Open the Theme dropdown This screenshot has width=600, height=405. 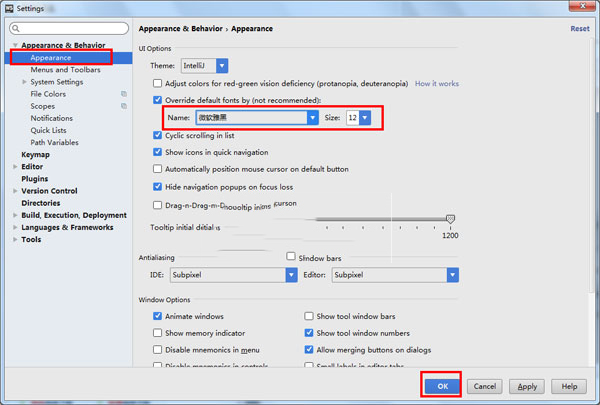click(222, 66)
